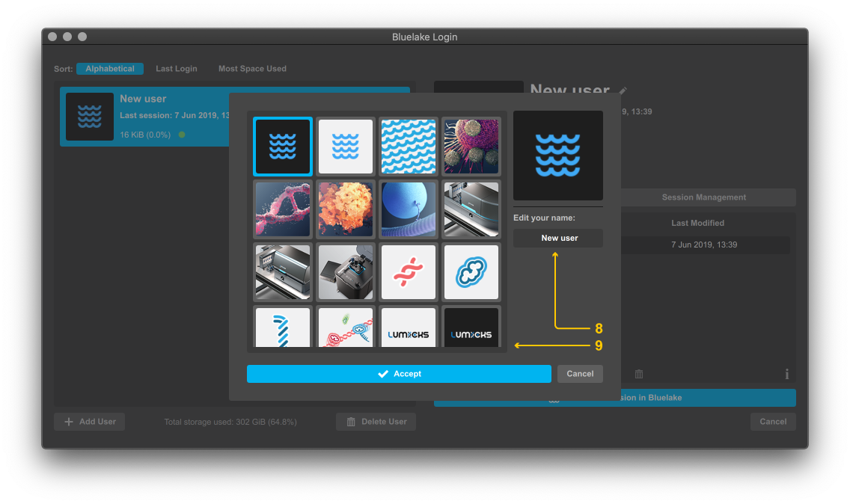The height and width of the screenshot is (504, 850).
Task: Pick the blue wave pattern avatar
Action: [408, 147]
